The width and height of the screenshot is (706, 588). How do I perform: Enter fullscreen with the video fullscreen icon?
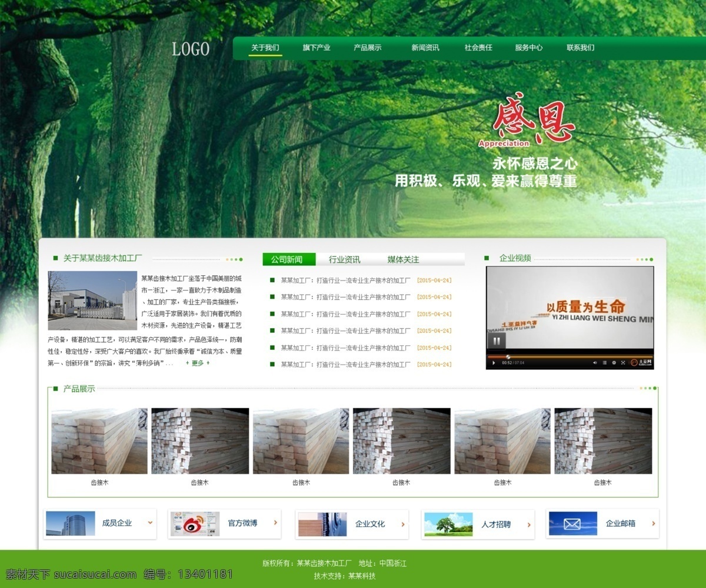tap(623, 363)
